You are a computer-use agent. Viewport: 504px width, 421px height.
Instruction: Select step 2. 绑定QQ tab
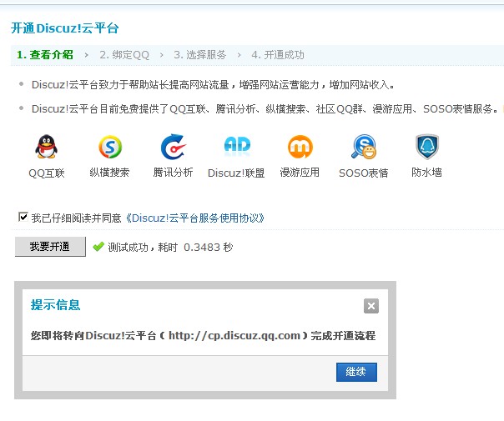(124, 55)
